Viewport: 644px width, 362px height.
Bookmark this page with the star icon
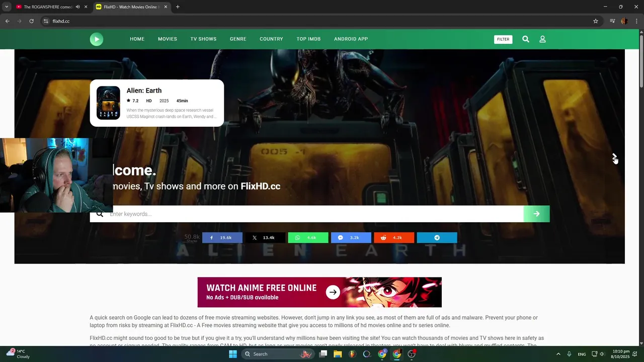pos(596,21)
